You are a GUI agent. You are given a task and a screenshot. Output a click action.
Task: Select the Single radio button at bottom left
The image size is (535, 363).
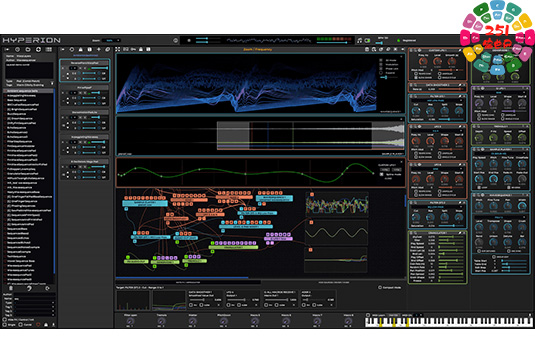(4, 324)
